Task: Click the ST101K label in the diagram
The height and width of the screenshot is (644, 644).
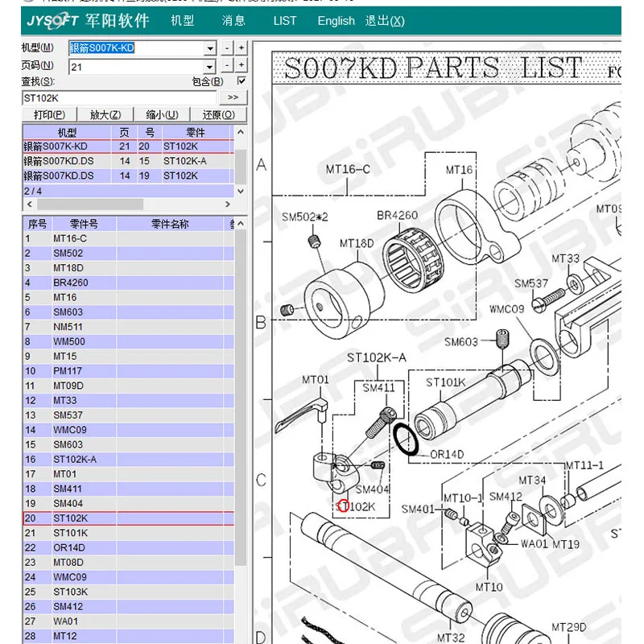Action: [446, 382]
